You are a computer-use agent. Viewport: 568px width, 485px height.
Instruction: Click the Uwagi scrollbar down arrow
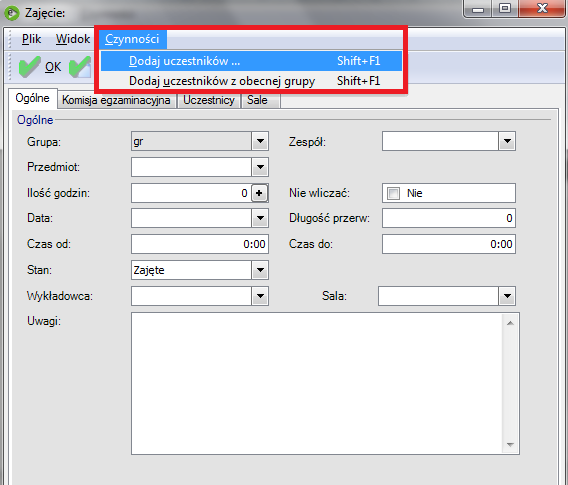point(510,444)
